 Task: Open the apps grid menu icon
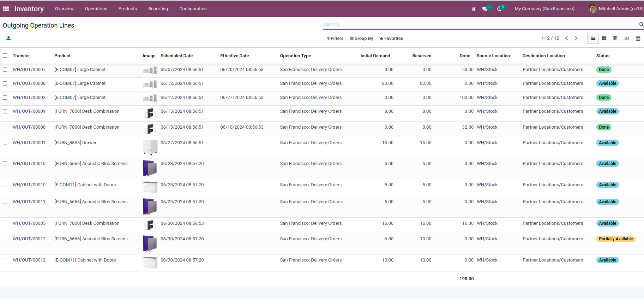[x=6, y=9]
